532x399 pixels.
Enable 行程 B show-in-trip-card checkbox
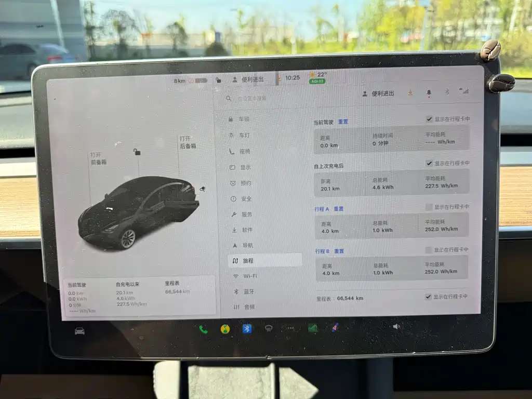(429, 250)
